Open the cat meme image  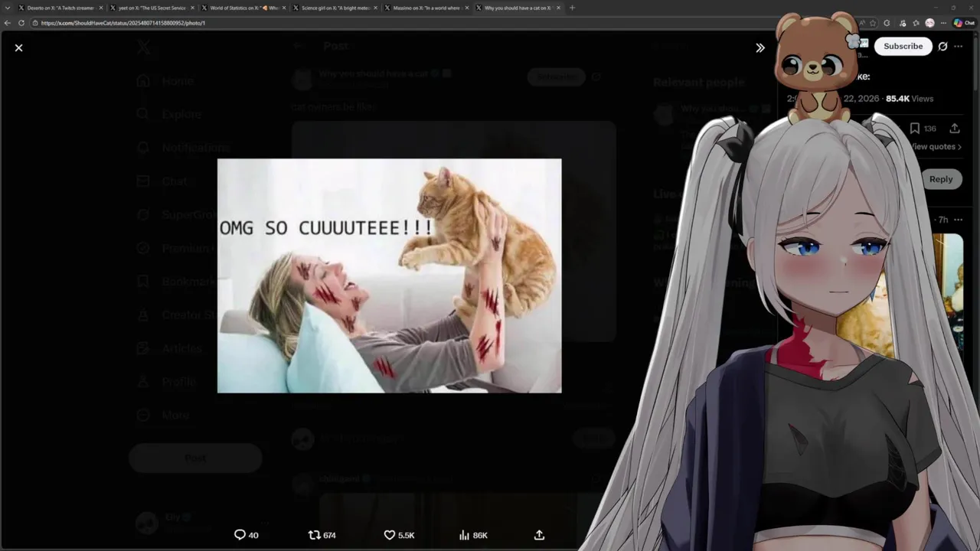pos(389,275)
